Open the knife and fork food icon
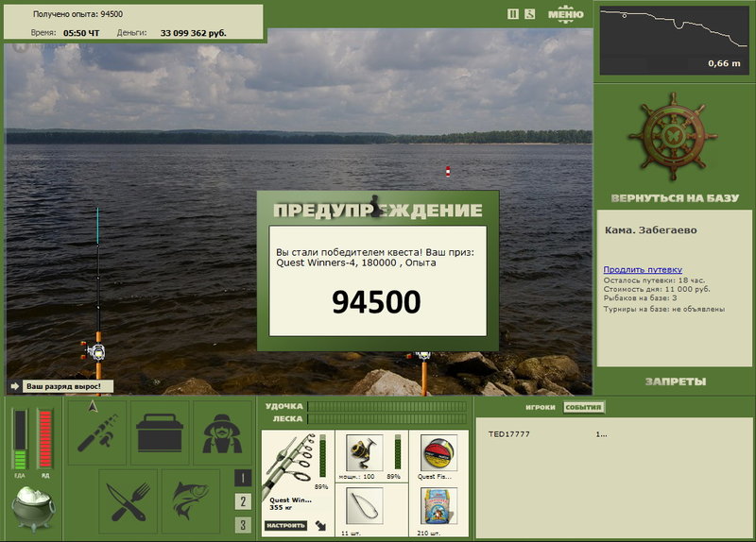The image size is (756, 542). (129, 501)
